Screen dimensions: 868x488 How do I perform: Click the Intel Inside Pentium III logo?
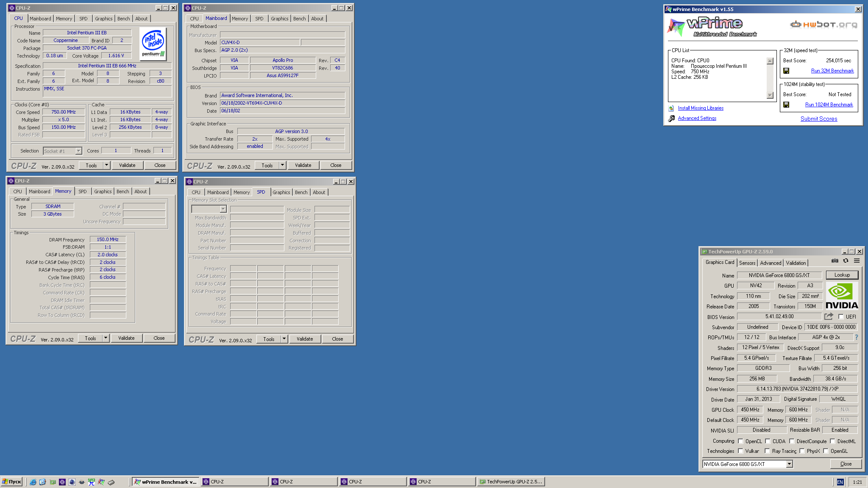coord(153,44)
